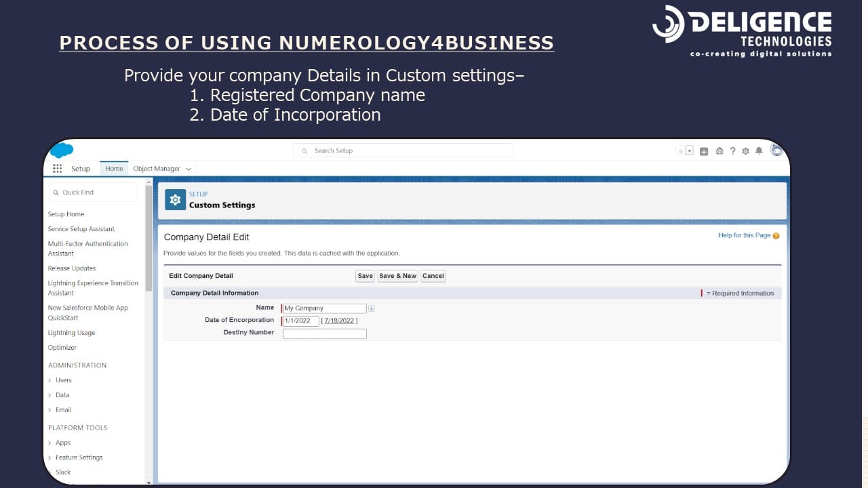The image size is (868, 488).
Task: Open the App Launcher grid icon
Action: pyautogui.click(x=57, y=169)
